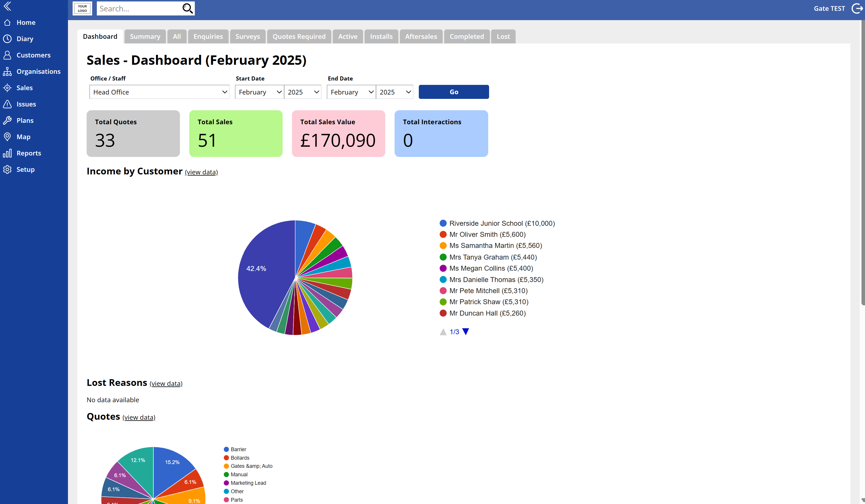Select the Dashboard tab
Image resolution: width=865 pixels, height=504 pixels.
100,36
